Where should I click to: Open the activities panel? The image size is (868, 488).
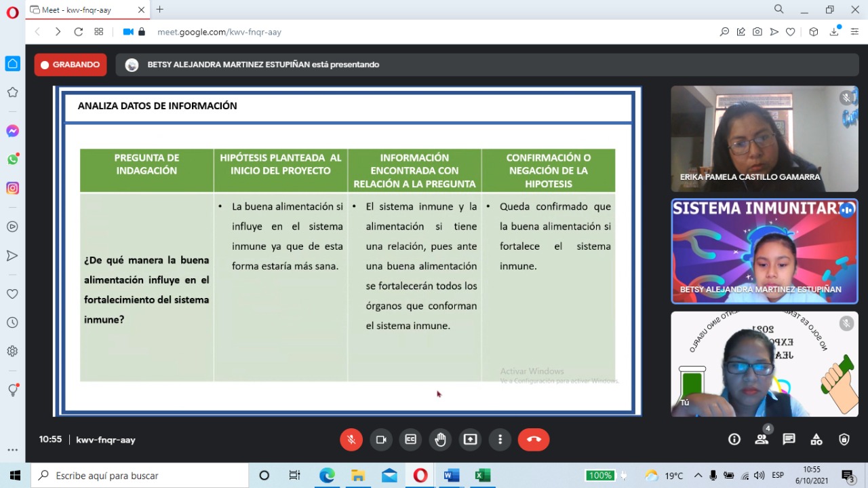(x=816, y=440)
